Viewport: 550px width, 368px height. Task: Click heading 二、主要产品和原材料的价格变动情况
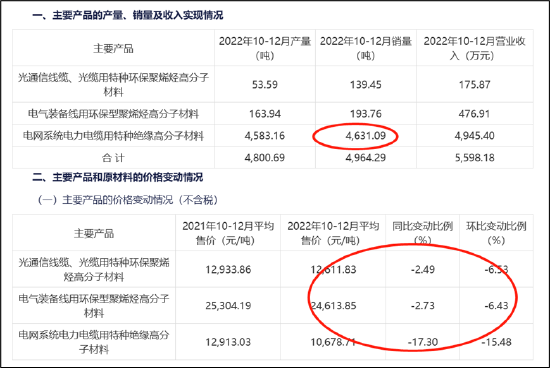[x=118, y=177]
